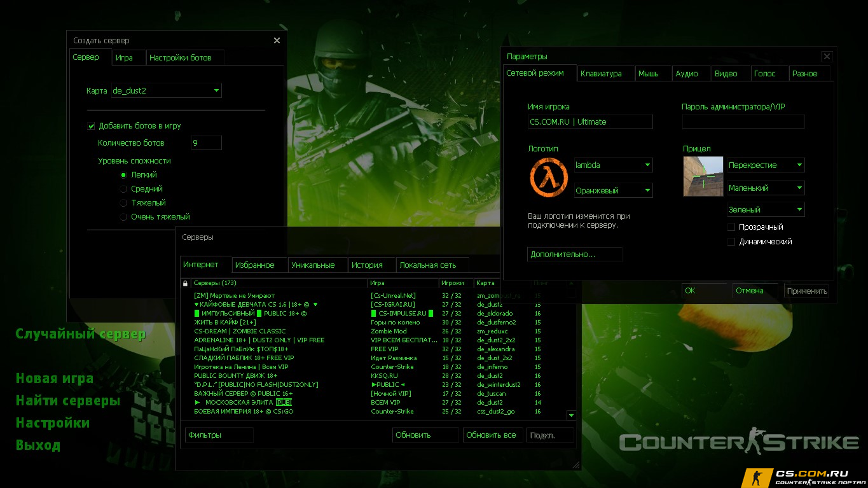
Task: Select the Тяжелый difficulty level
Action: point(123,203)
